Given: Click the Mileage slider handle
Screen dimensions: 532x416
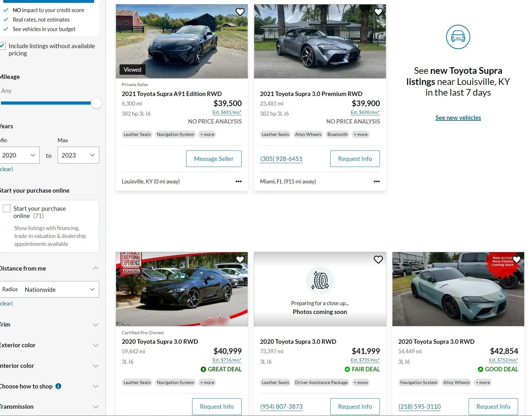Looking at the screenshot, I should (x=96, y=103).
